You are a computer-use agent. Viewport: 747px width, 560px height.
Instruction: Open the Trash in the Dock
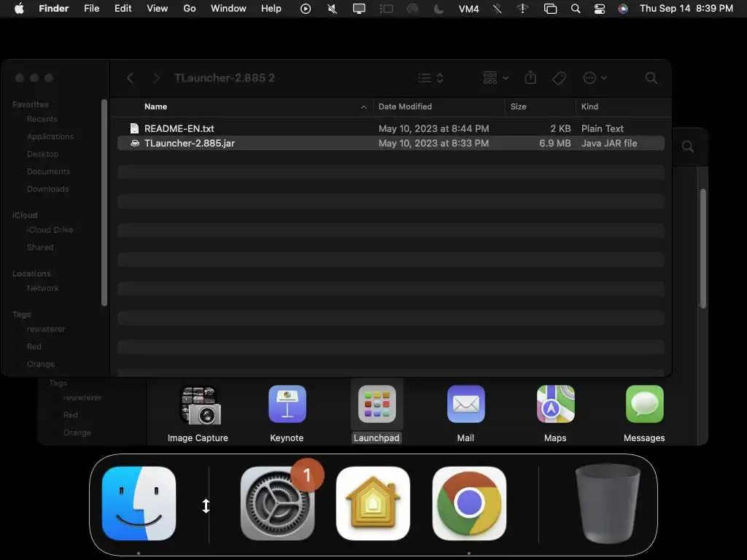608,503
